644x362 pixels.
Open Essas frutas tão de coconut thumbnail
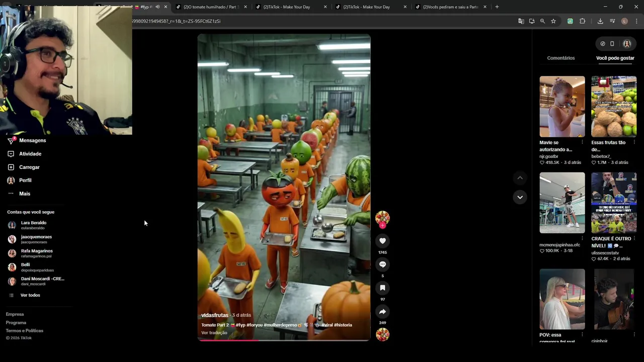pyautogui.click(x=614, y=107)
